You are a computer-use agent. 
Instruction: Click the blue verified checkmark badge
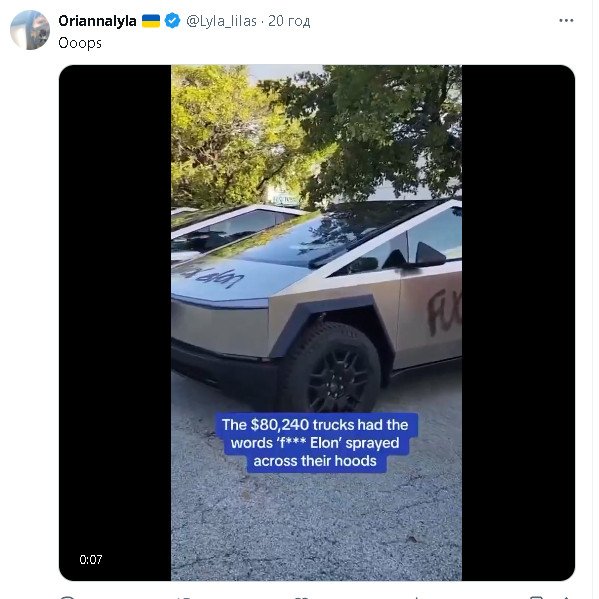pos(172,21)
